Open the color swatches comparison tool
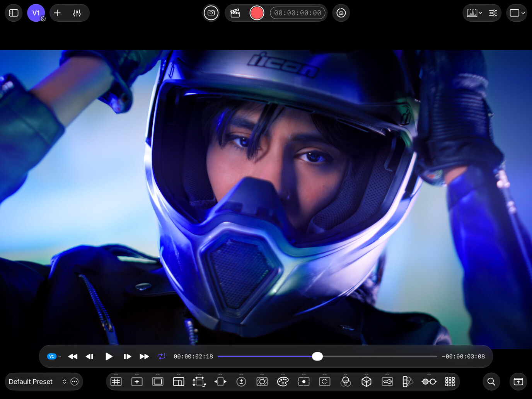Screen dimensions: 532x399 pos(408,382)
